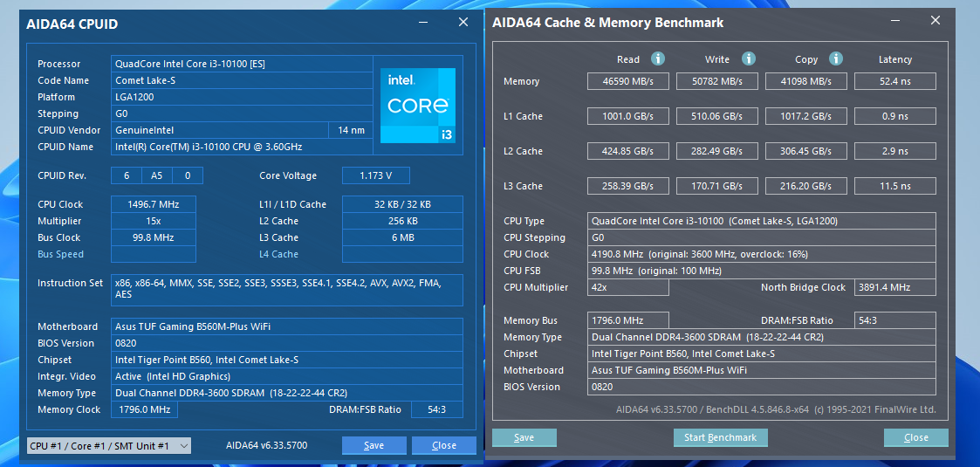Click the Bus Clock value 99.8 MHz

point(153,237)
